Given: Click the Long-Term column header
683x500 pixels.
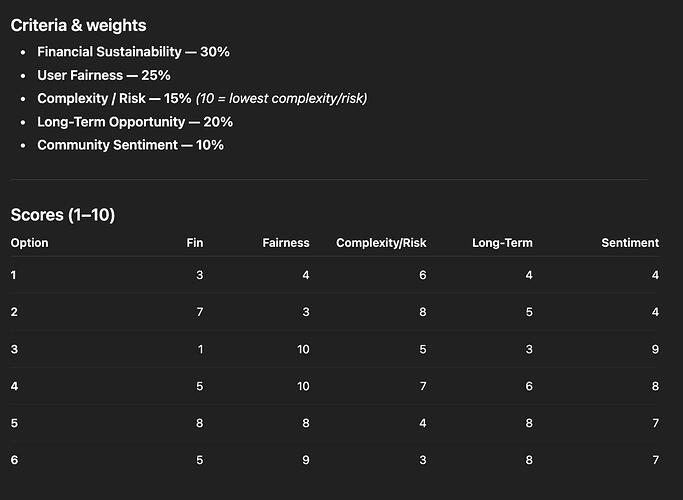Looking at the screenshot, I should [502, 243].
